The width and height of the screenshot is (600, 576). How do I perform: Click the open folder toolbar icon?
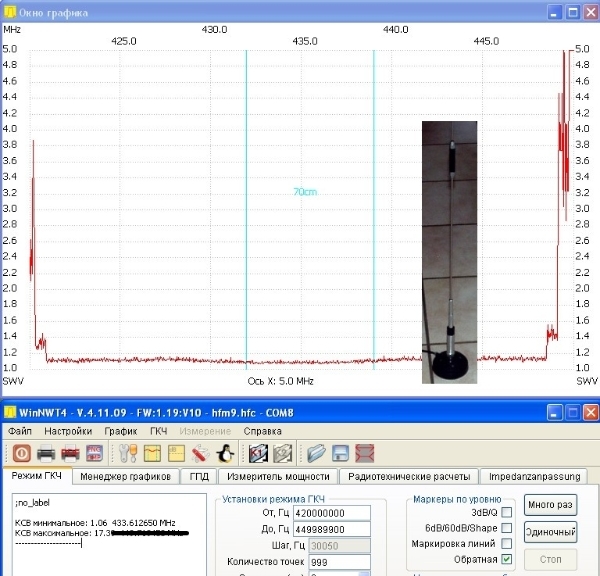point(316,454)
